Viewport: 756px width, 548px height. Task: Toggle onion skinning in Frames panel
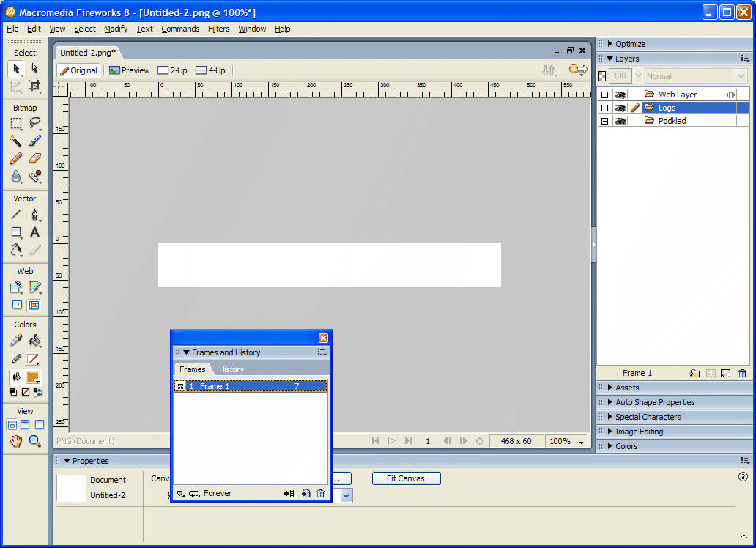[x=181, y=494]
